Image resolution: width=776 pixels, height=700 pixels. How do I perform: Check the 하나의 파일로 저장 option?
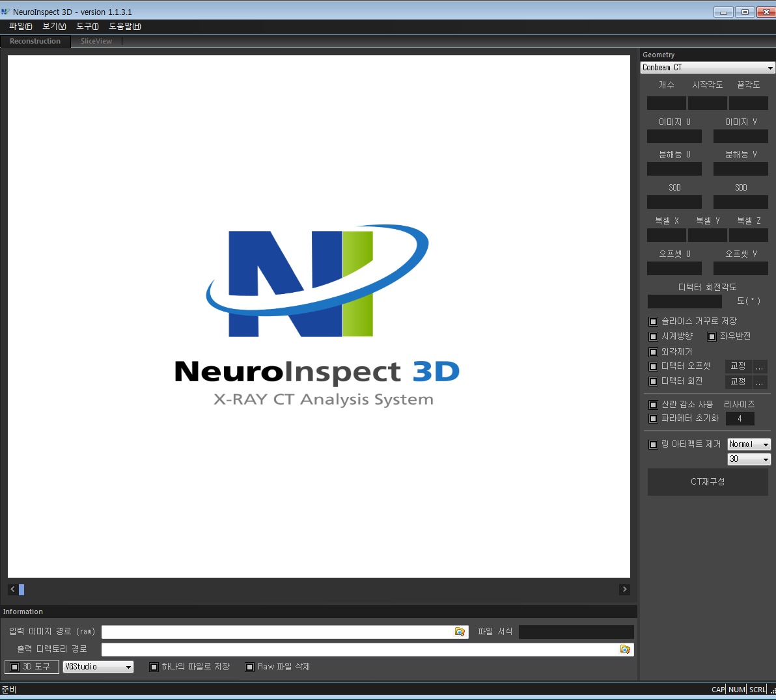coord(154,667)
